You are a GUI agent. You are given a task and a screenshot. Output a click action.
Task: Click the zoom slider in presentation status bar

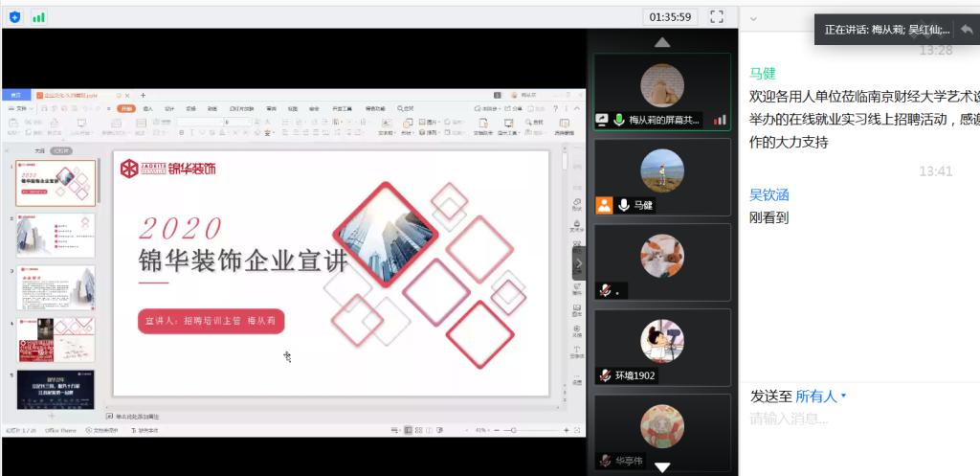[514, 430]
